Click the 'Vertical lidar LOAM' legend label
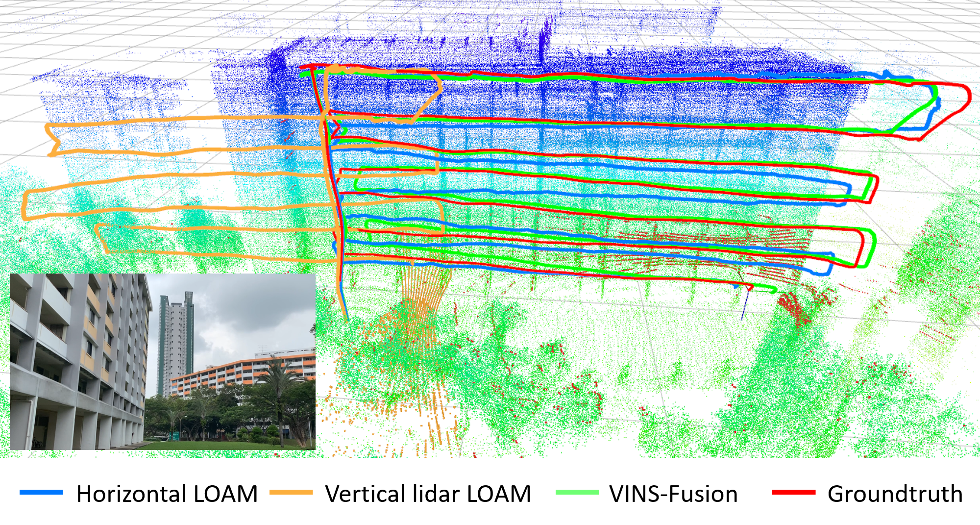Viewport: 980px width, 525px height. tap(428, 494)
